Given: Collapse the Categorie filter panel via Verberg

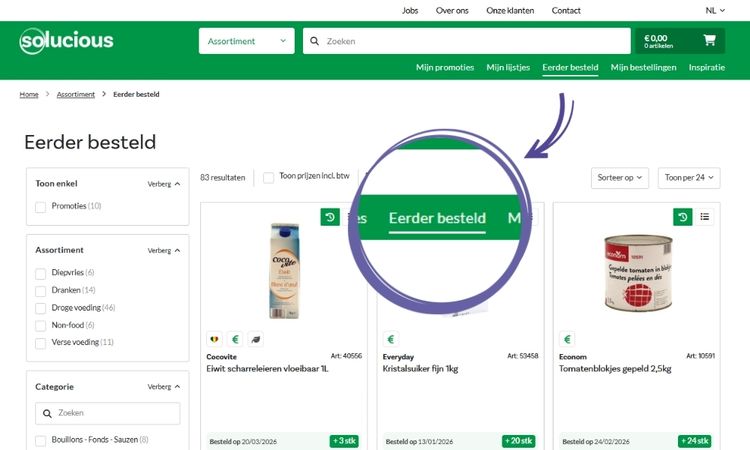Looking at the screenshot, I should pos(164,387).
